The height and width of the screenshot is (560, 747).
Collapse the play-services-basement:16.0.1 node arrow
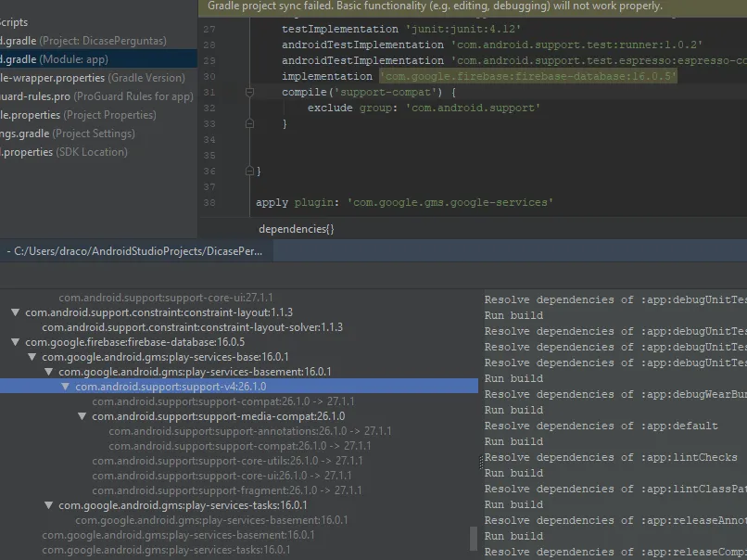point(48,372)
